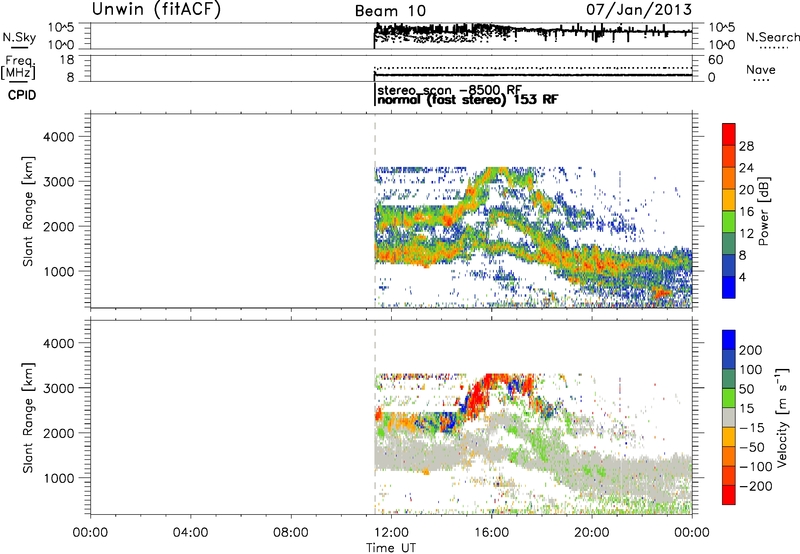Screen dimensions: 800x554
Task: Pick the bright blue bottom segment of Power colorbar
Action: click(x=729, y=287)
